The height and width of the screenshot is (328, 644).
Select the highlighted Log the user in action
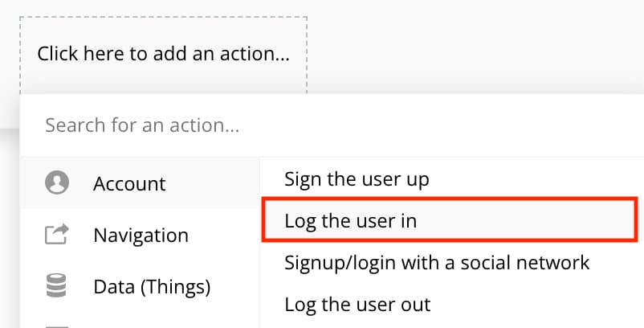[x=450, y=220]
